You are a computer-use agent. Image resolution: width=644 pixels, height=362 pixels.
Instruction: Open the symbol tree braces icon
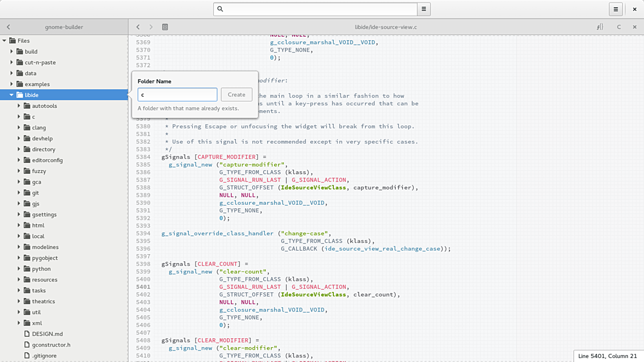pyautogui.click(x=600, y=27)
